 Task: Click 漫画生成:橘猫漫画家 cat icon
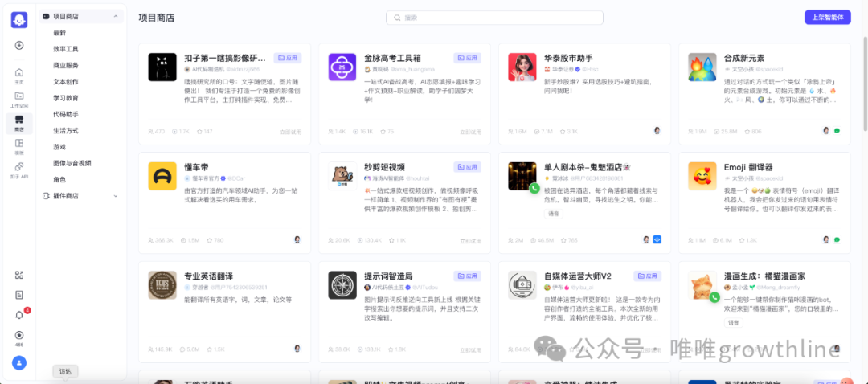tap(702, 285)
